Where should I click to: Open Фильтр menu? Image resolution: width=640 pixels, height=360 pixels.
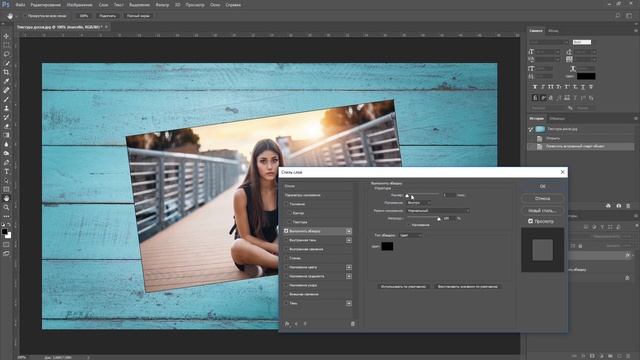pos(162,5)
